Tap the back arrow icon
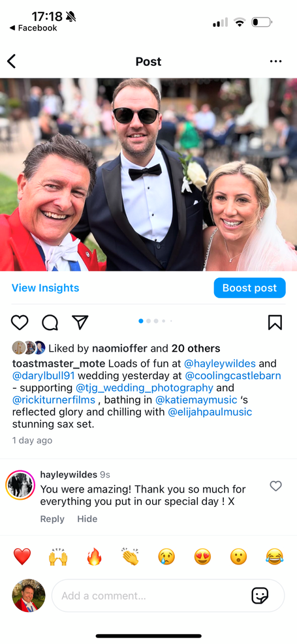 12,61
